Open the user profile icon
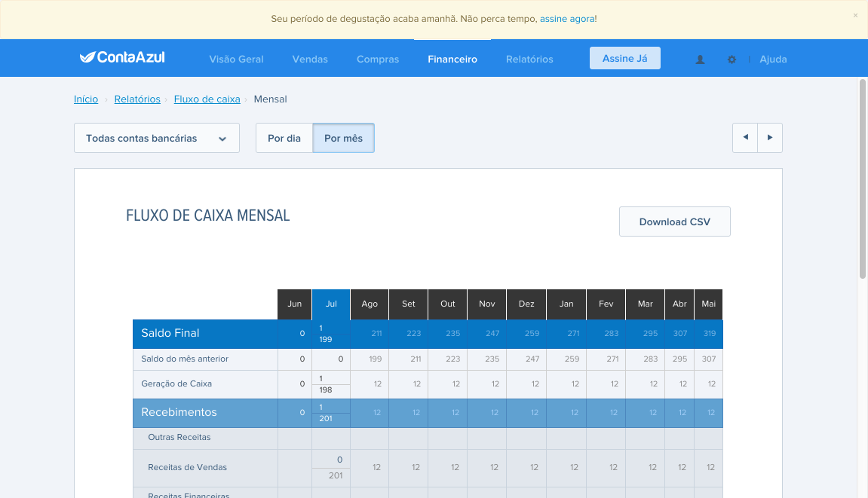This screenshot has width=868, height=498. coord(701,60)
